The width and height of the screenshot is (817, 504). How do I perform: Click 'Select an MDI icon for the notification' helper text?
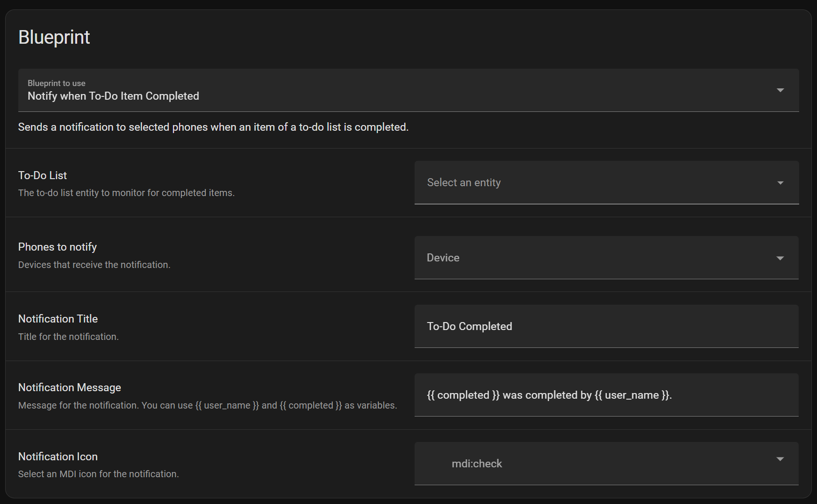pos(98,474)
